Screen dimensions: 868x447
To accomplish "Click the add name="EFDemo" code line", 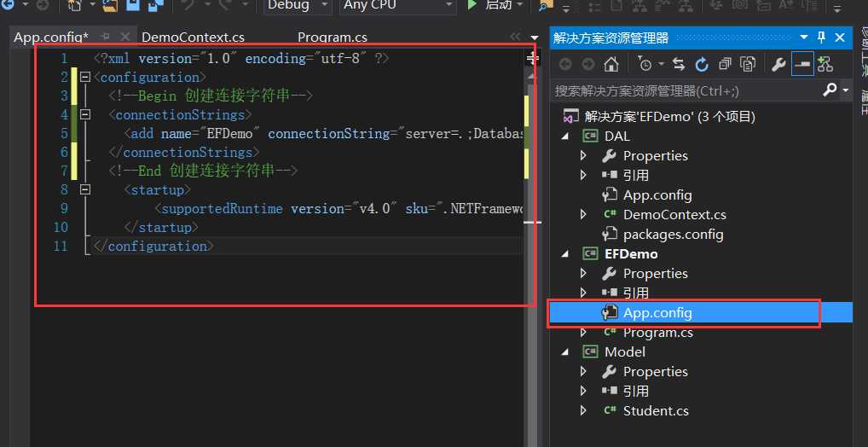I will (x=324, y=133).
